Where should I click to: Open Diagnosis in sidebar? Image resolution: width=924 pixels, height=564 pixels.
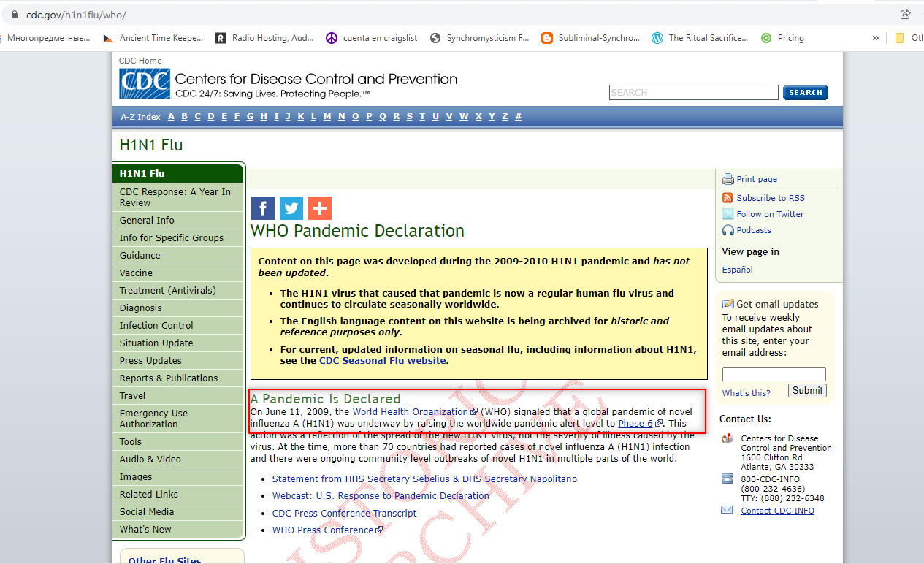coord(177,308)
